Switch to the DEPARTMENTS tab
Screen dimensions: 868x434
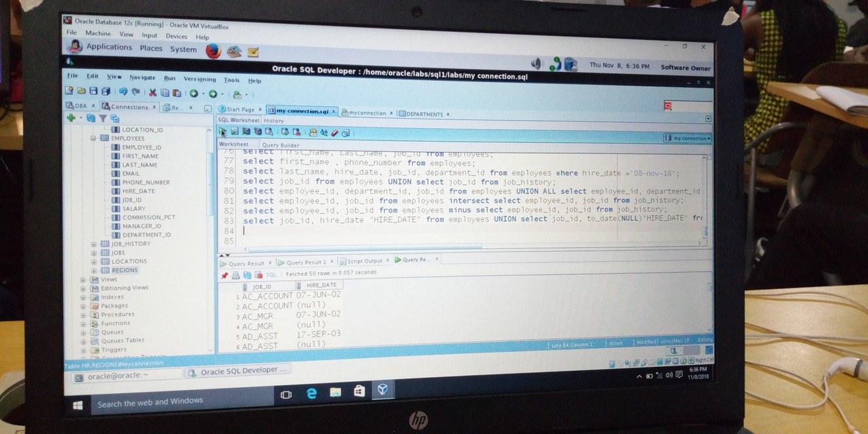[x=425, y=114]
